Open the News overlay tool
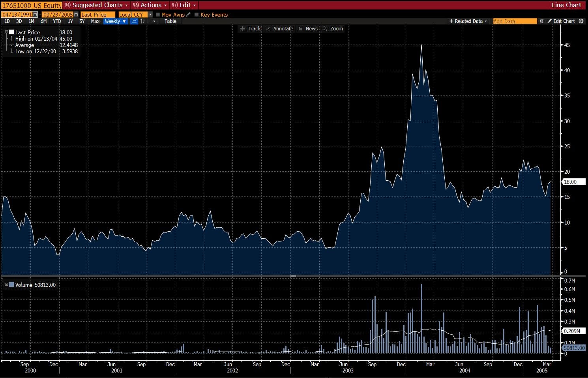588x378 pixels. pyautogui.click(x=308, y=29)
